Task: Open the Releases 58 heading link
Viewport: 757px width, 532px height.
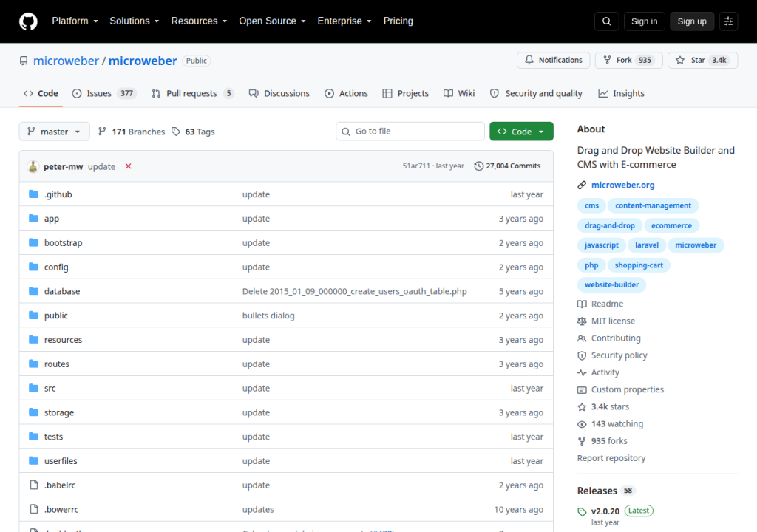Action: [606, 491]
